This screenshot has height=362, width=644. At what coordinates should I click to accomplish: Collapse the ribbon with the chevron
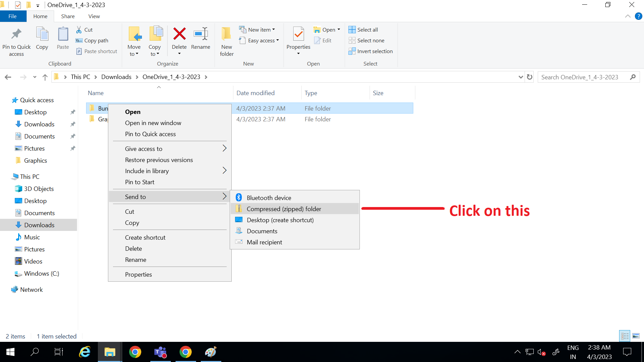[x=628, y=16]
